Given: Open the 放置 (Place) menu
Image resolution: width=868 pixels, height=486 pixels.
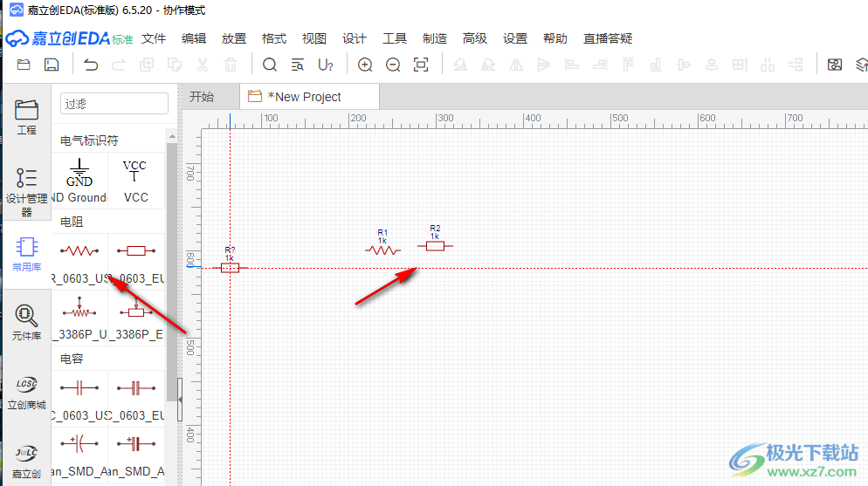Looking at the screenshot, I should [234, 38].
